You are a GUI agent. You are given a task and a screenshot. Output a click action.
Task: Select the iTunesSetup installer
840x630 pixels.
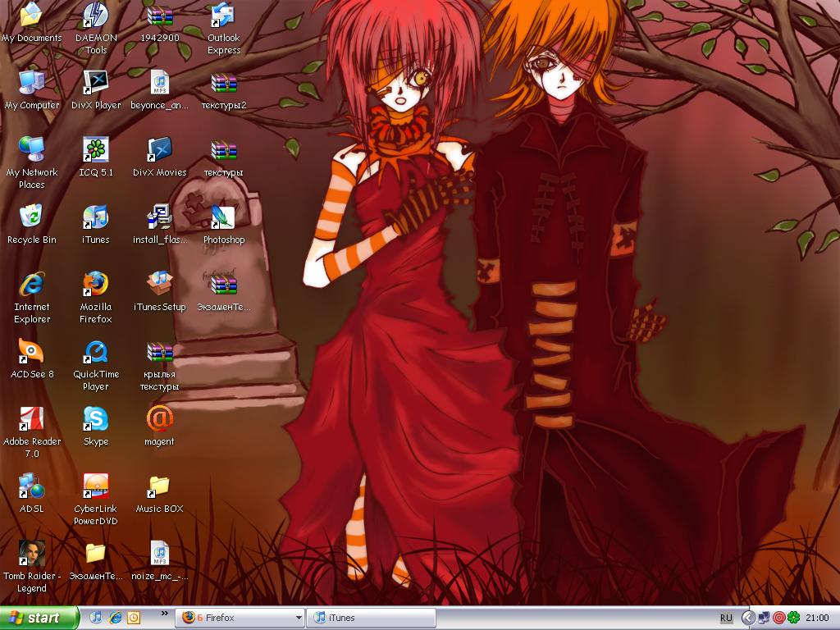[x=160, y=292]
